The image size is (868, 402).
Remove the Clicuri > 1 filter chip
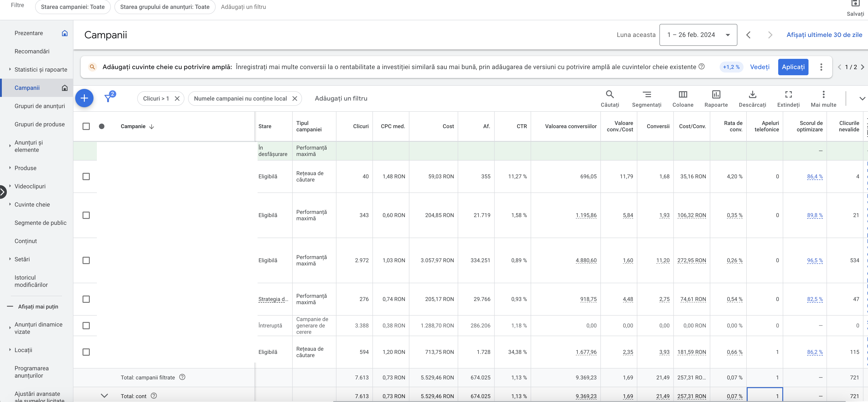[x=177, y=99]
